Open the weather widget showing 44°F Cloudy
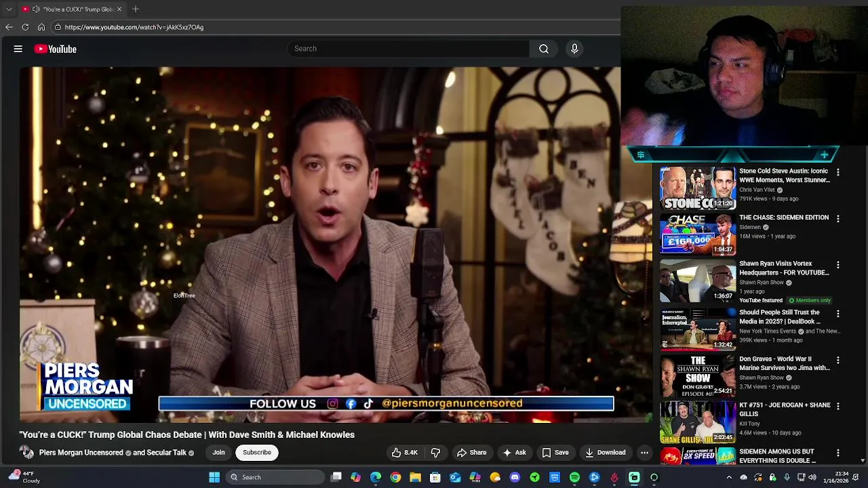This screenshot has width=868, height=488. tap(23, 477)
